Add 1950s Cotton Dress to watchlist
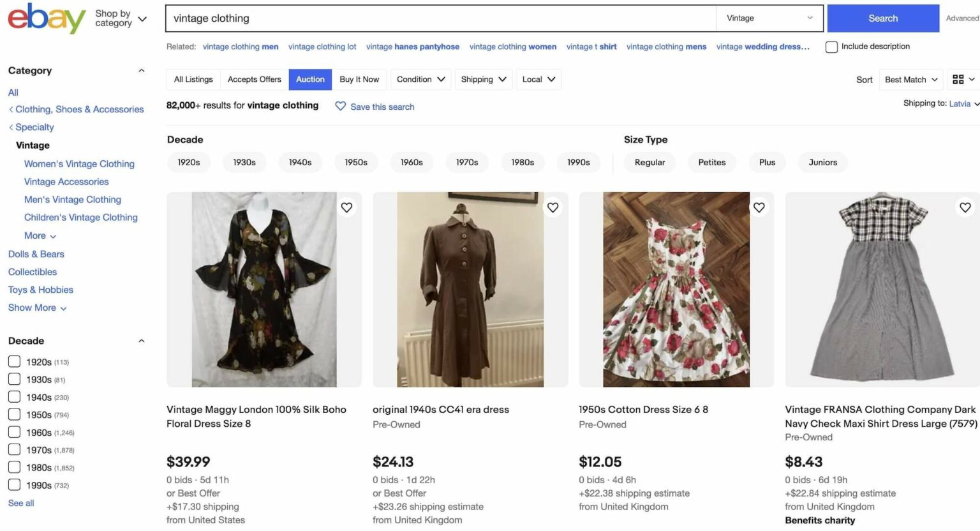The image size is (980, 531). coord(759,207)
